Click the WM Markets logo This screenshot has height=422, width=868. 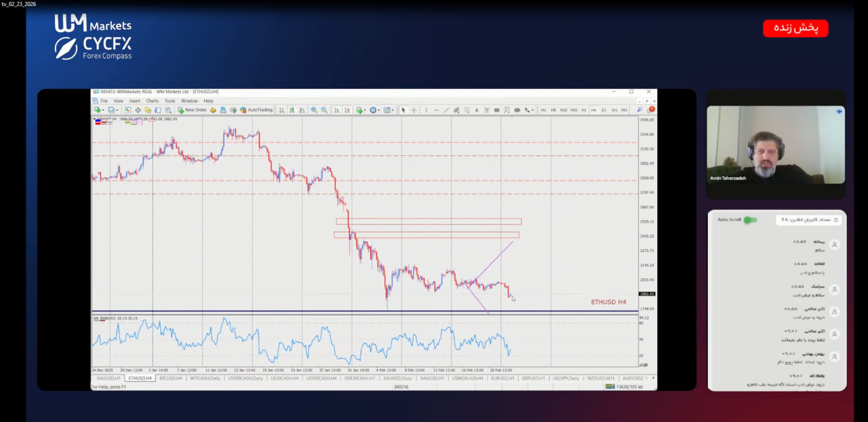pyautogui.click(x=93, y=23)
